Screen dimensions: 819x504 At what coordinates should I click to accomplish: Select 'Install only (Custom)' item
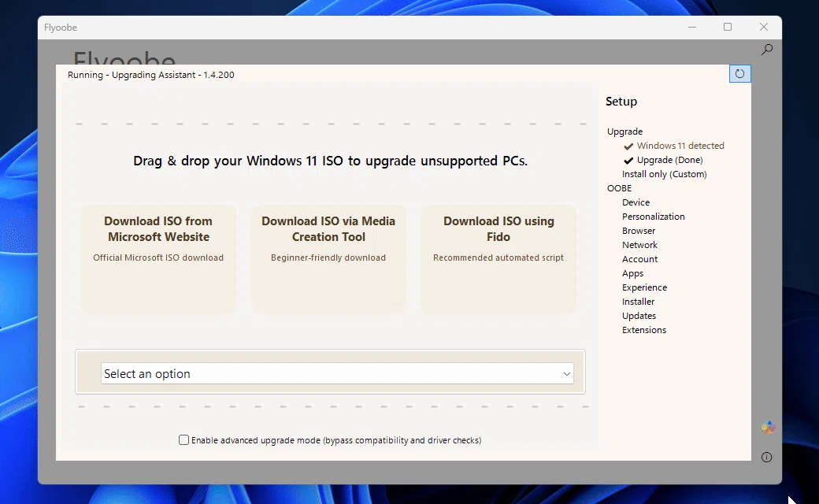pos(664,174)
